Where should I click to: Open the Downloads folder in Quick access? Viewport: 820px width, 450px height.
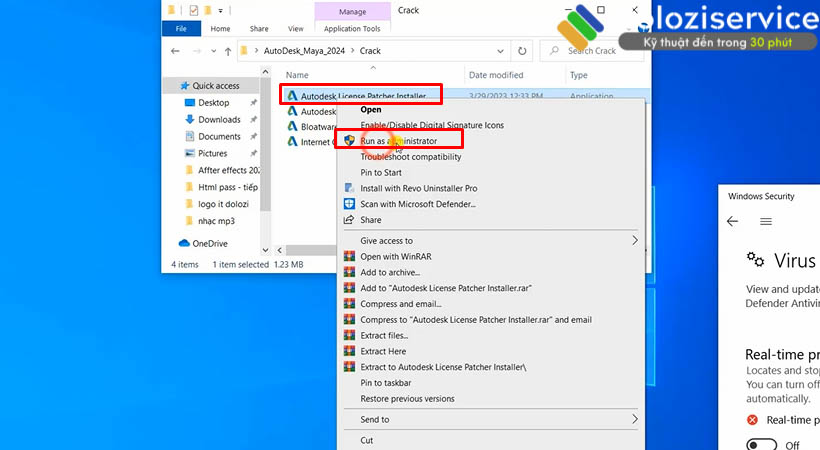click(219, 120)
